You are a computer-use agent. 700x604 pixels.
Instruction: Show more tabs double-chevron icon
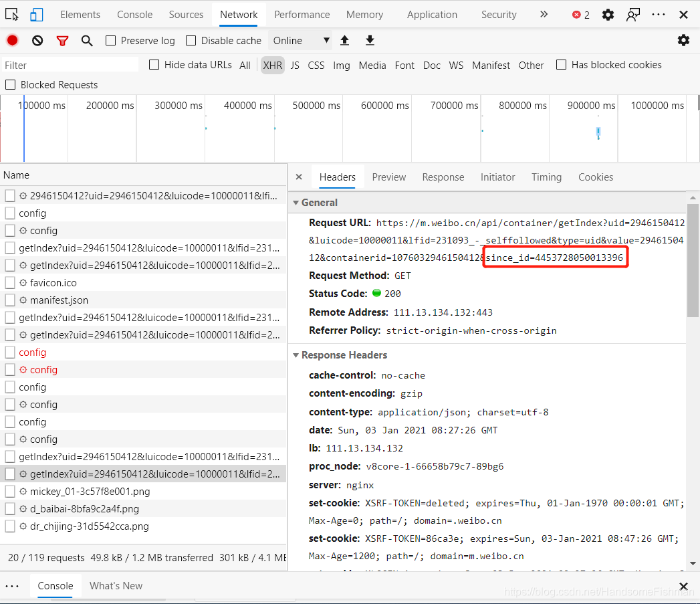544,14
